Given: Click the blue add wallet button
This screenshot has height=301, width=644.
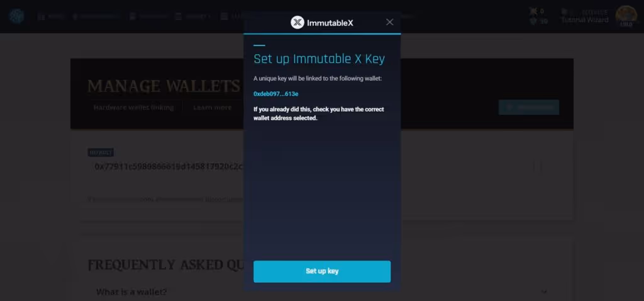Looking at the screenshot, I should click(x=528, y=107).
